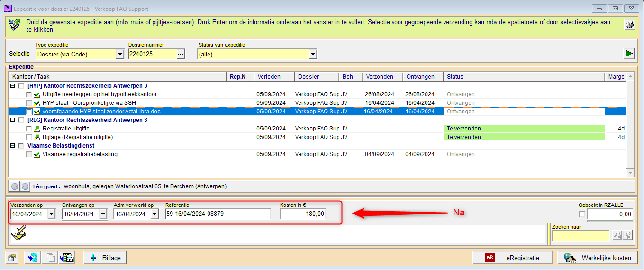Click search backward icon next to Zoeken naar
The height and width of the screenshot is (270, 644).
(617, 235)
